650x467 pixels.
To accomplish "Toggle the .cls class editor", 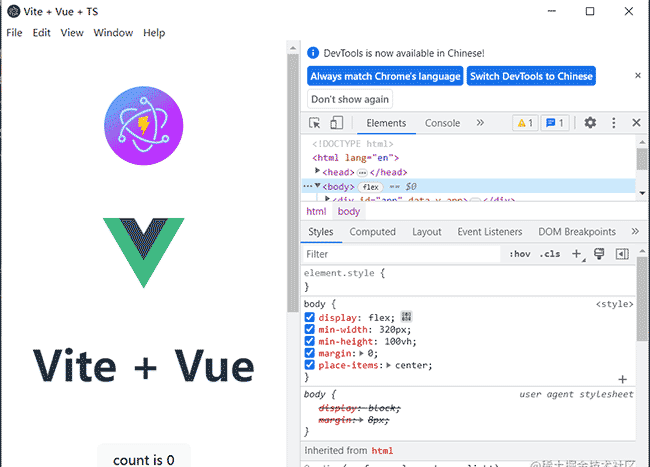I will pos(550,254).
